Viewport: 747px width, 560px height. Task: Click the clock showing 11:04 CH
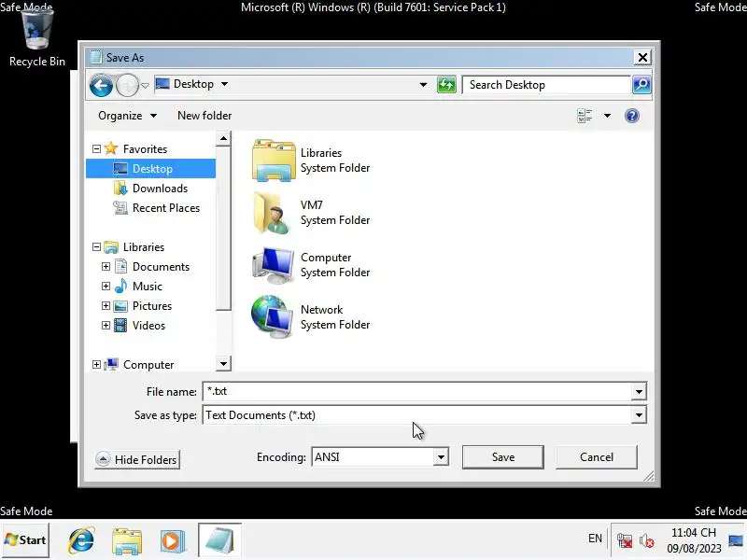point(694,540)
